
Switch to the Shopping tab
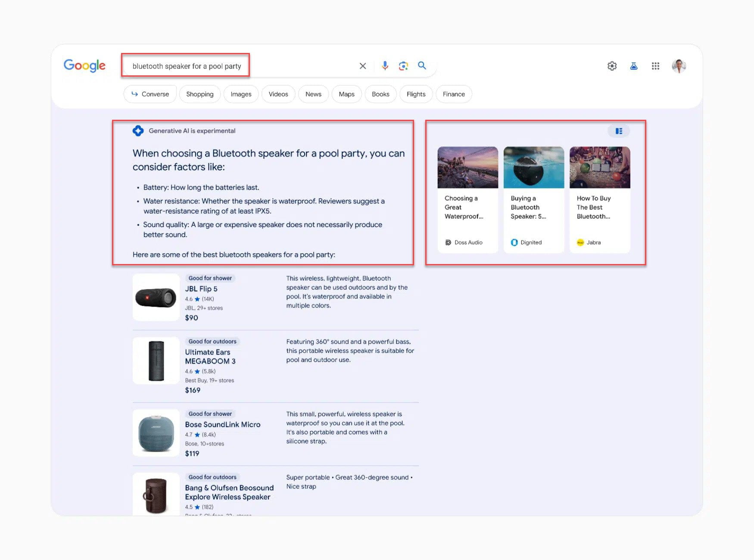(200, 94)
